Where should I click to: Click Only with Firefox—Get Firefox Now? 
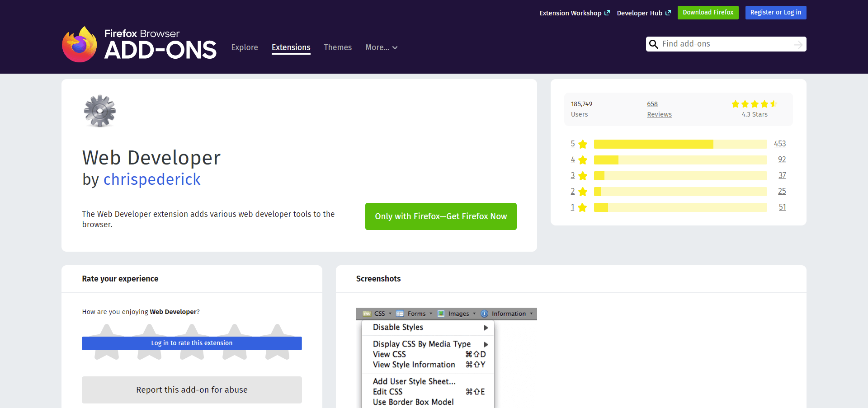(x=441, y=216)
